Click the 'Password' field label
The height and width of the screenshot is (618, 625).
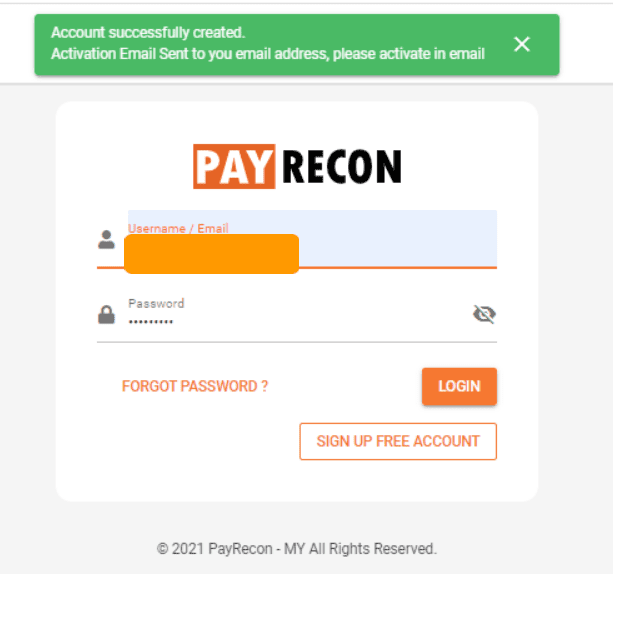pyautogui.click(x=156, y=303)
